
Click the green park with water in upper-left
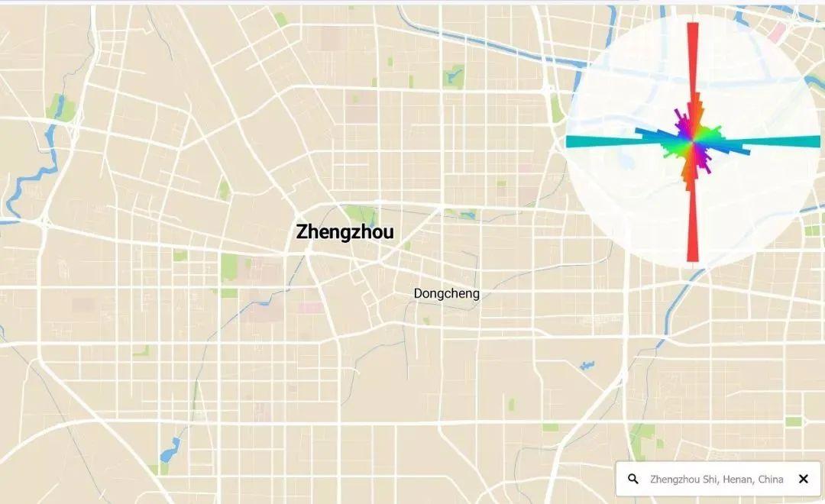pos(60,107)
